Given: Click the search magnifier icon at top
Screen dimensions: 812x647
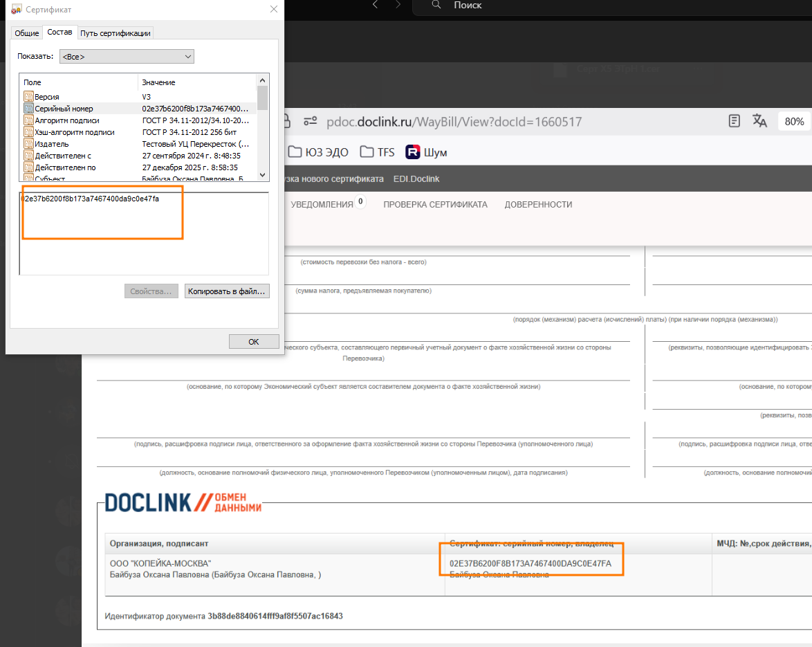Looking at the screenshot, I should 436,5.
